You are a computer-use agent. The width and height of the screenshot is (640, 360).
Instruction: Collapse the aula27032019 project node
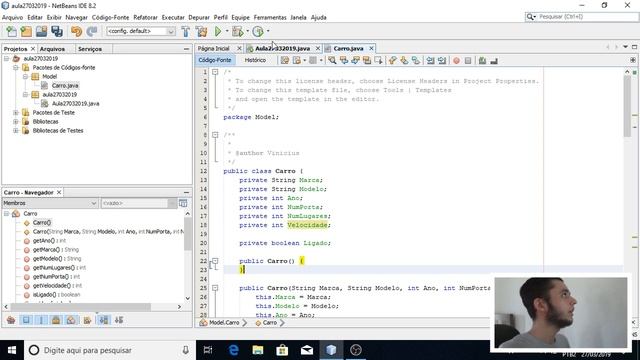point(7,58)
